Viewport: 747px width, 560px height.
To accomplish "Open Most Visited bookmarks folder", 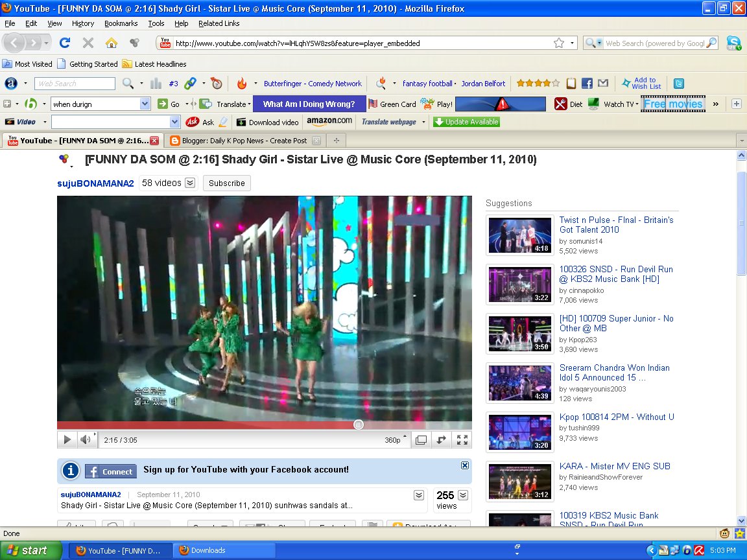I will (x=28, y=64).
